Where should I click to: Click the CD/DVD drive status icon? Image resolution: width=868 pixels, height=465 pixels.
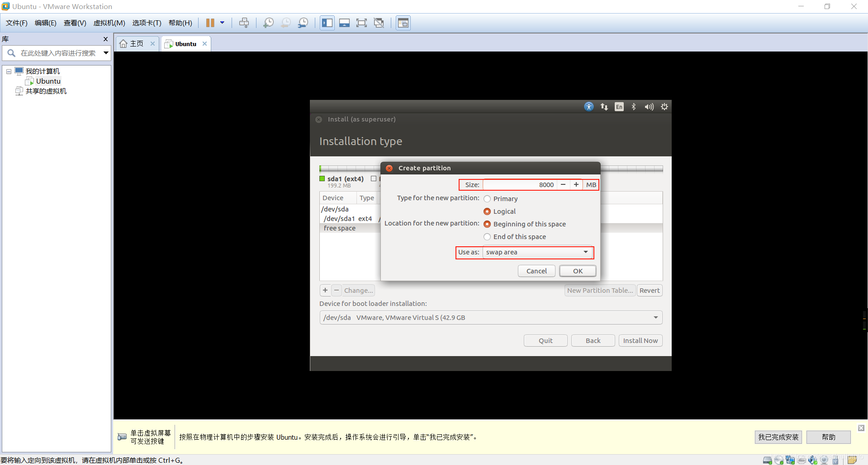click(779, 460)
